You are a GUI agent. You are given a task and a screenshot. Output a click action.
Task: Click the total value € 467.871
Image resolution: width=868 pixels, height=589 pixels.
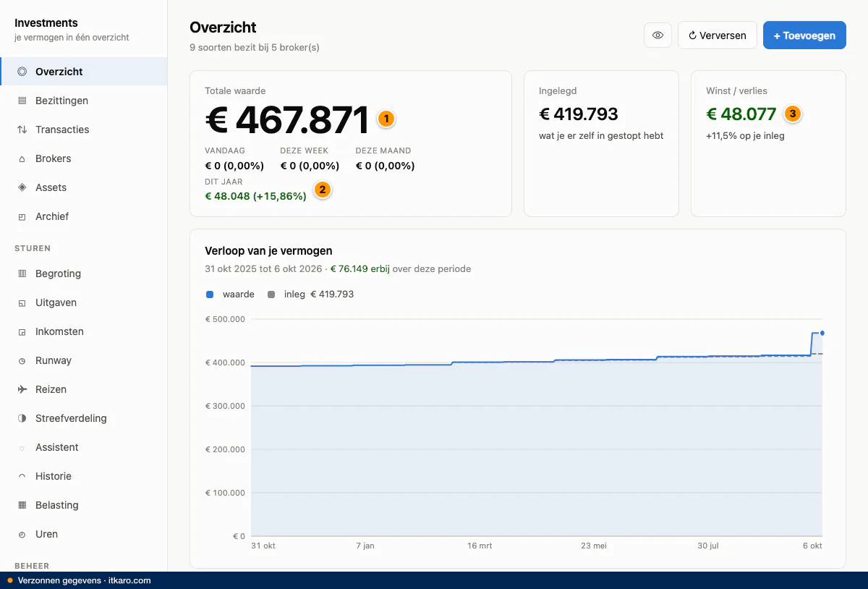click(x=287, y=119)
